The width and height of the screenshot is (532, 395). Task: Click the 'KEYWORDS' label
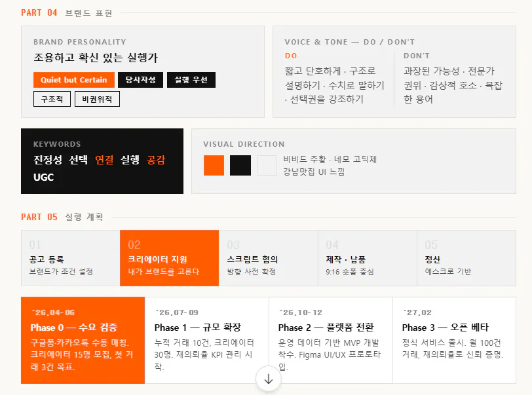point(57,144)
